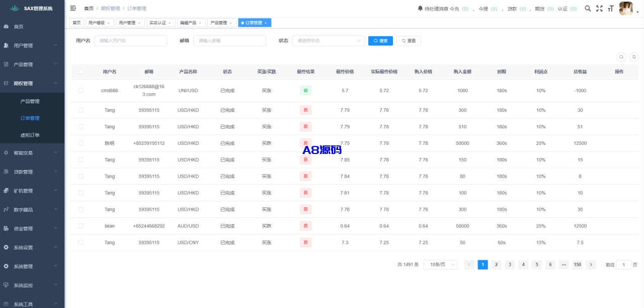Check the row checkbox for 陈明
Screen dimensions: 644x308
tap(80, 143)
